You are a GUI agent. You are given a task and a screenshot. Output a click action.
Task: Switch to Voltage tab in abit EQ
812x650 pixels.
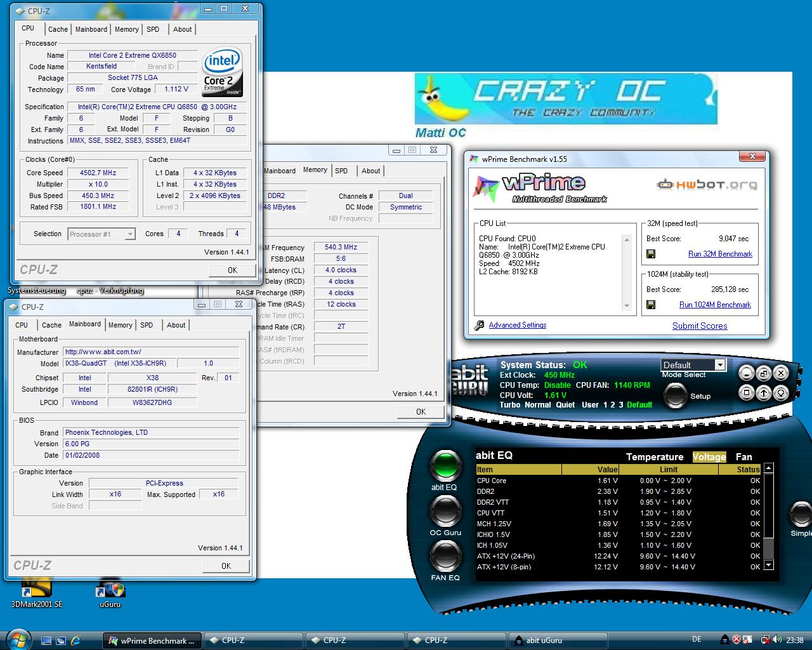pyautogui.click(x=709, y=457)
